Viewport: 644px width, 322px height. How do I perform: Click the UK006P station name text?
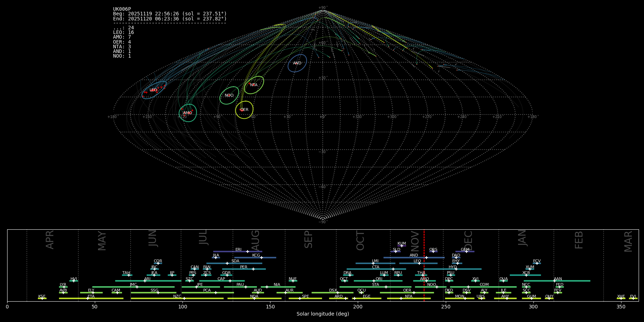pyautogui.click(x=122, y=9)
